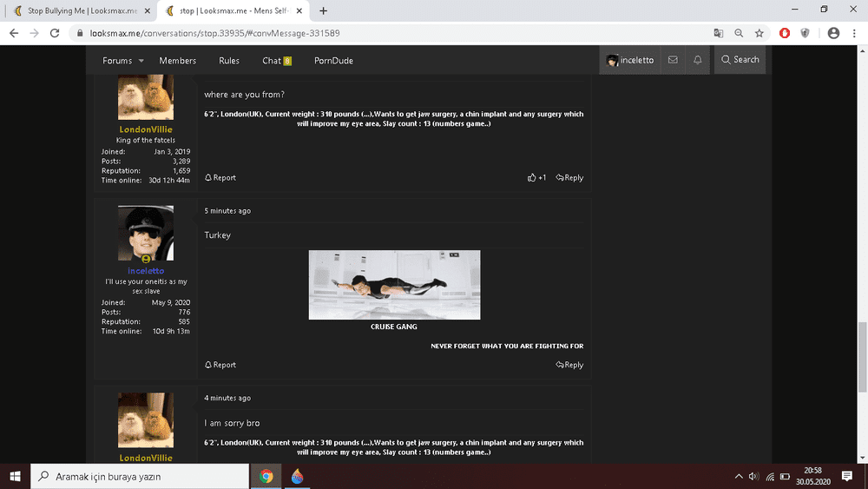This screenshot has height=489, width=868.
Task: Click the speaker volume icon in system tray
Action: (754, 476)
